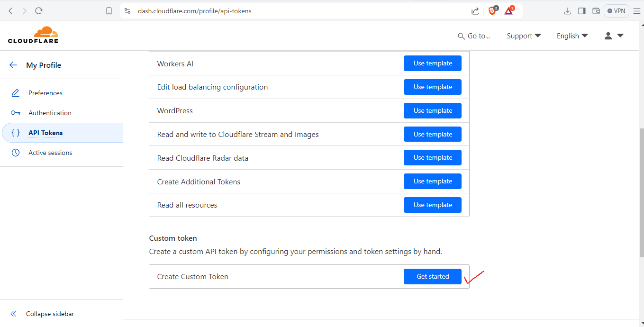Viewport: 644px width, 327px height.
Task: Open Brave Shields lion icon
Action: [493, 10]
